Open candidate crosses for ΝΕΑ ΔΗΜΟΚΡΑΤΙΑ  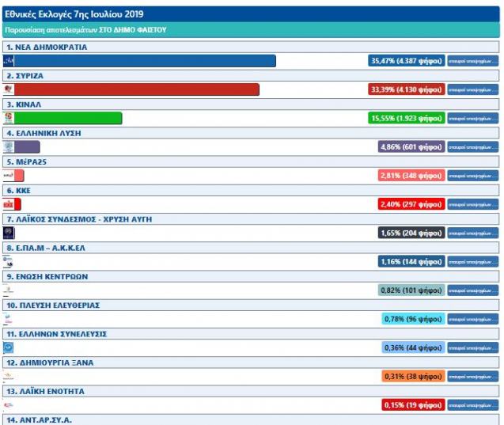pyautogui.click(x=473, y=61)
